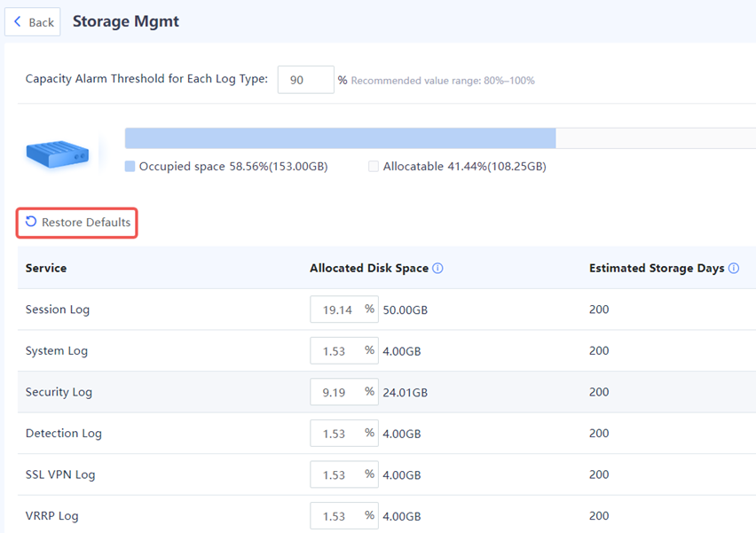Screen dimensions: 756x533
Task: Click the Allocatable white legend square
Action: [x=374, y=167]
